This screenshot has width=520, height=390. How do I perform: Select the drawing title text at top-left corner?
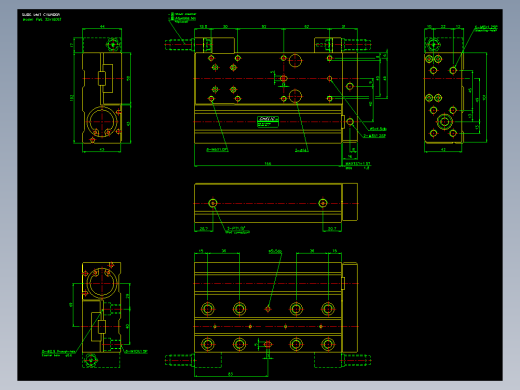(41, 15)
